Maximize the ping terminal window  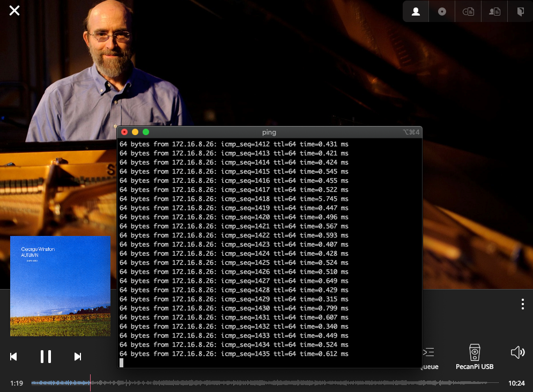[146, 132]
